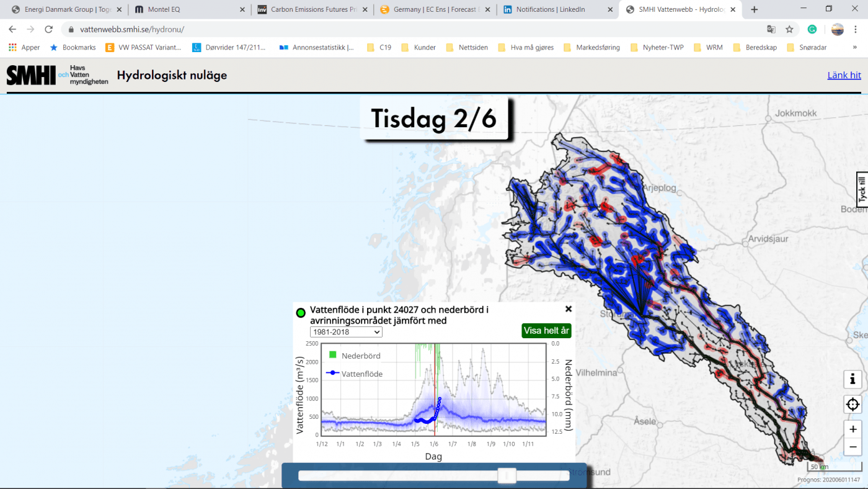The image size is (868, 489).
Task: Open the Chrome profile avatar
Action: coord(837,29)
